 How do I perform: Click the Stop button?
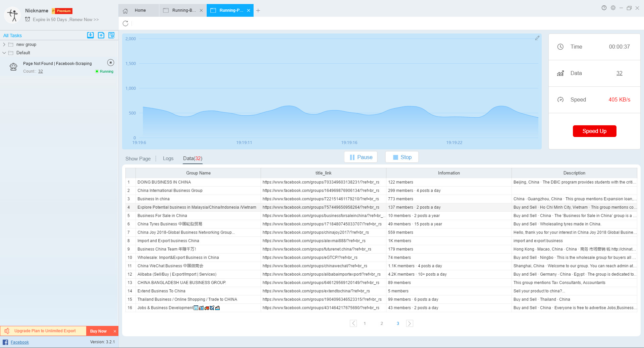402,157
